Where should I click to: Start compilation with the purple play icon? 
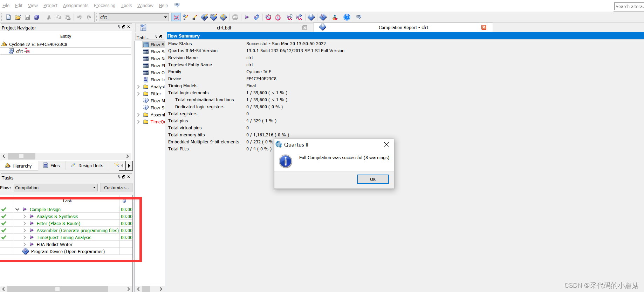tap(247, 17)
